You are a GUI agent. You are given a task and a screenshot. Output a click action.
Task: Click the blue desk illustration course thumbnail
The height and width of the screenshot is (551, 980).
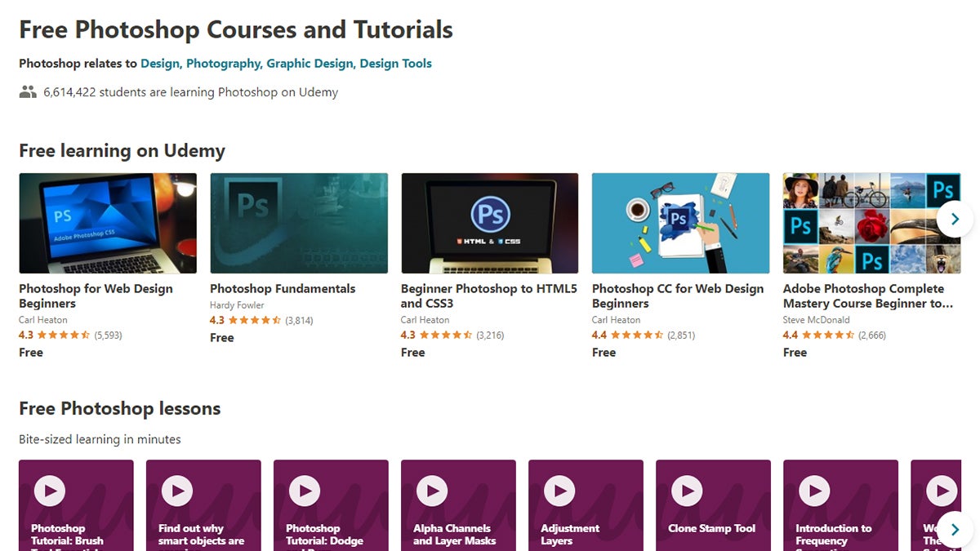coord(681,223)
